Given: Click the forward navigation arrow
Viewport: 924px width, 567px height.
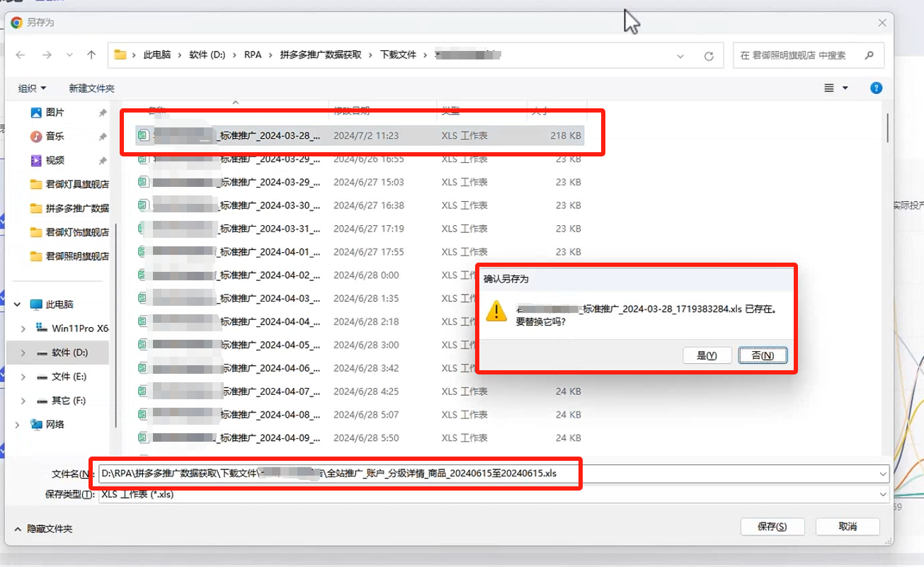Looking at the screenshot, I should [47, 55].
